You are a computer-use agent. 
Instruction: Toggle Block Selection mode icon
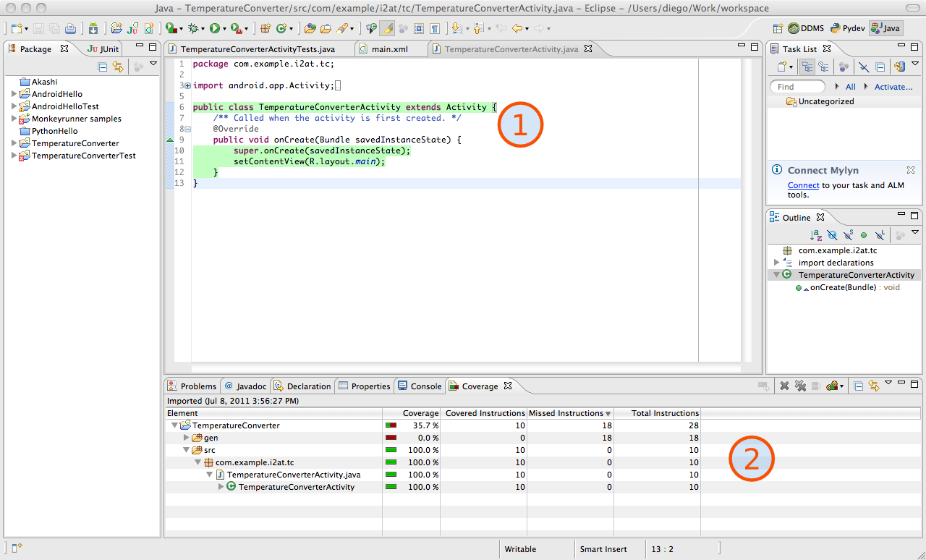pyautogui.click(x=419, y=29)
